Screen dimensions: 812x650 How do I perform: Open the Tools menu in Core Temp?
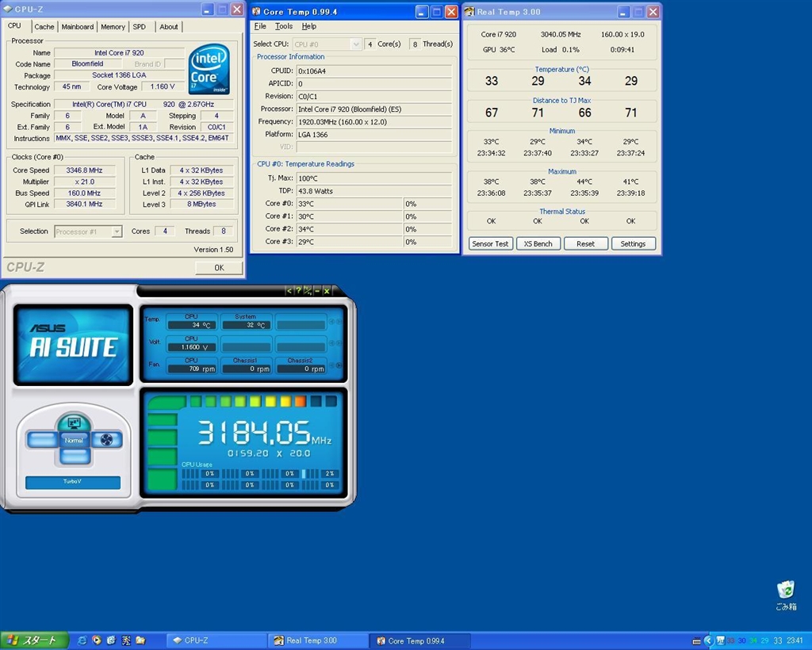(x=284, y=26)
